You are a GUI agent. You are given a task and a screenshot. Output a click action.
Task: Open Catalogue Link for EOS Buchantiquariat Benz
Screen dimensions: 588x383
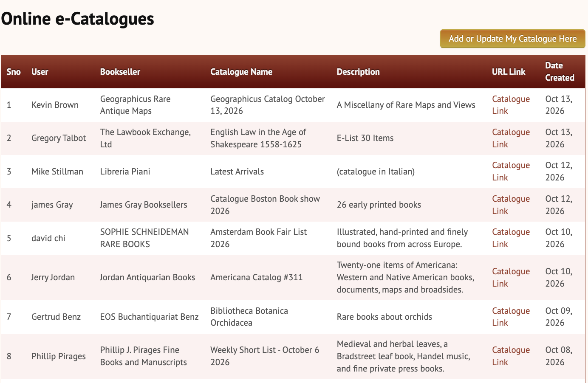pos(511,317)
